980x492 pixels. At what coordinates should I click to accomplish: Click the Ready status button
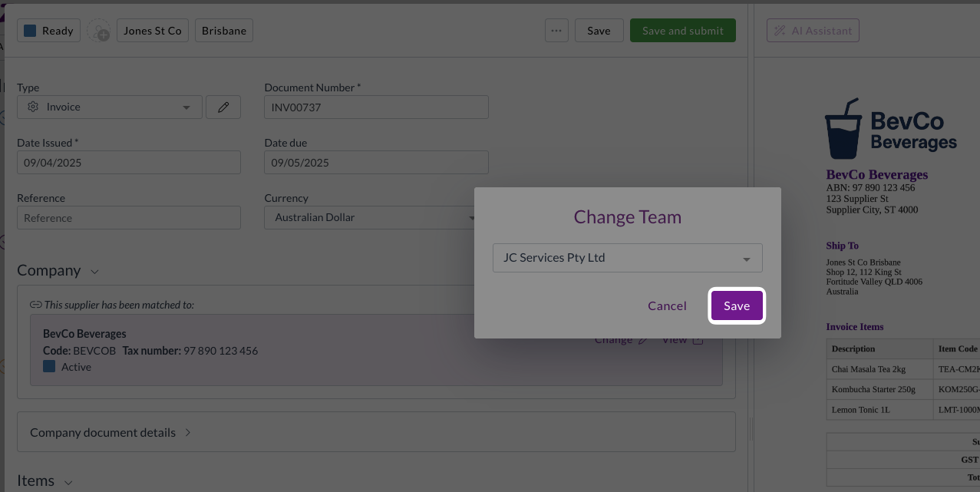48,31
